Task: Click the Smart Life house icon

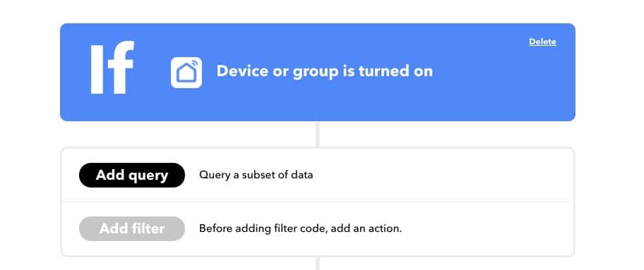Action: [x=186, y=72]
